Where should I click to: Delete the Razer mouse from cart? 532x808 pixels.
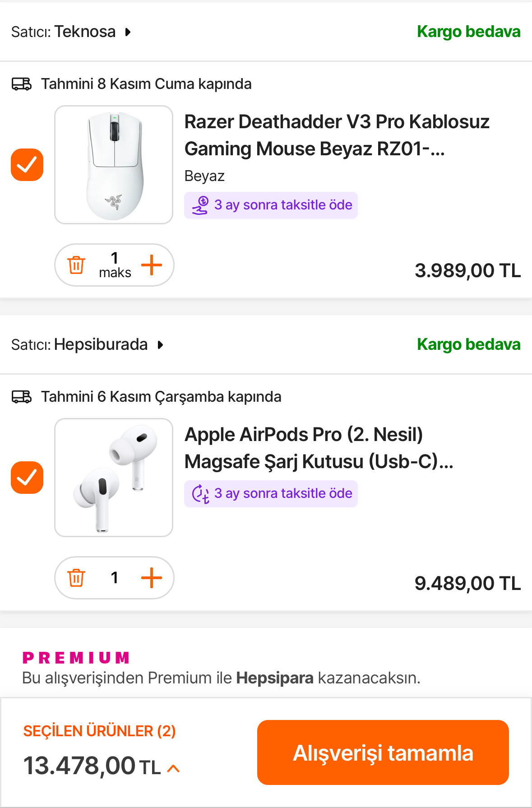pos(76,265)
